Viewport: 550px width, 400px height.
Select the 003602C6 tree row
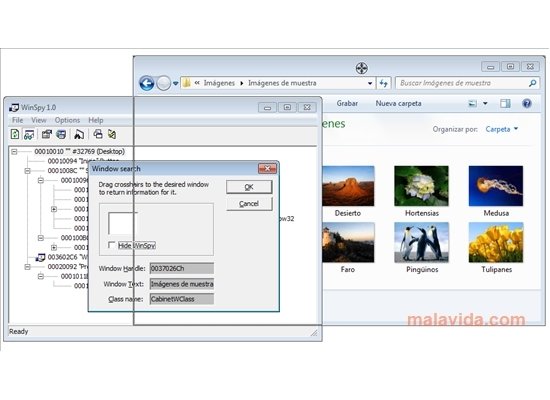[68, 257]
